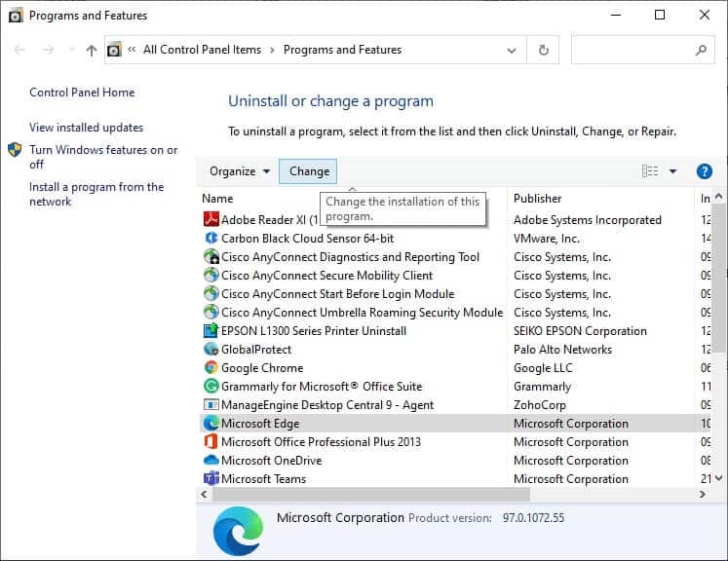Click the forward navigation arrow
This screenshot has height=561, width=728.
point(49,50)
